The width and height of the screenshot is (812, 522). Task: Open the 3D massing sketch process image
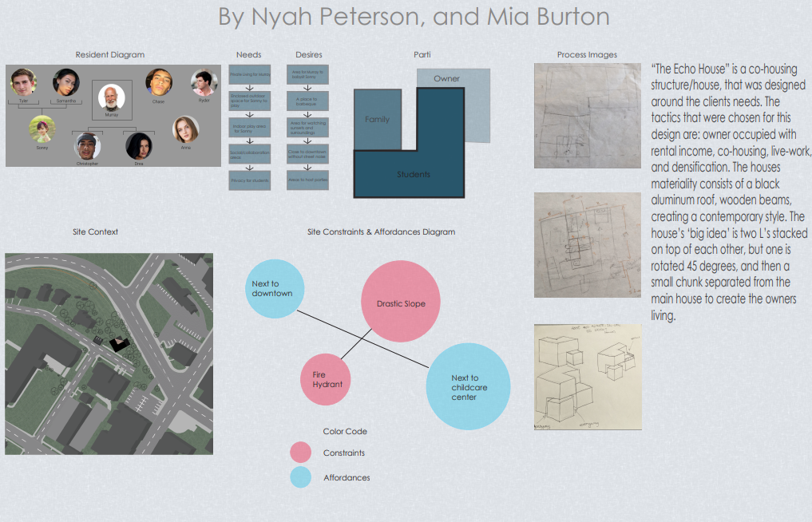[587, 377]
